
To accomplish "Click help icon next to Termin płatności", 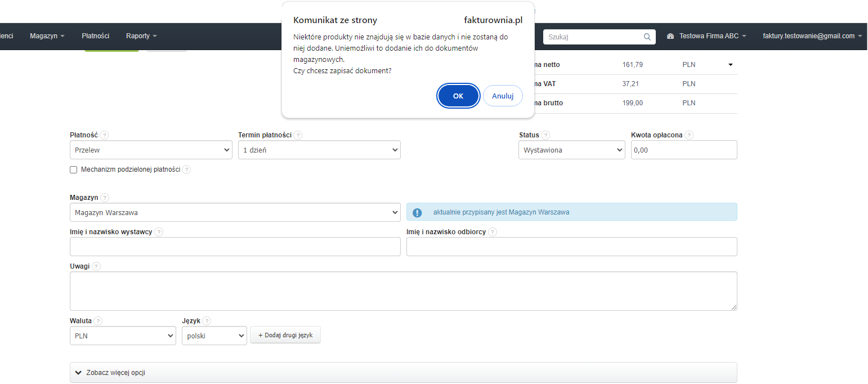I will [298, 136].
